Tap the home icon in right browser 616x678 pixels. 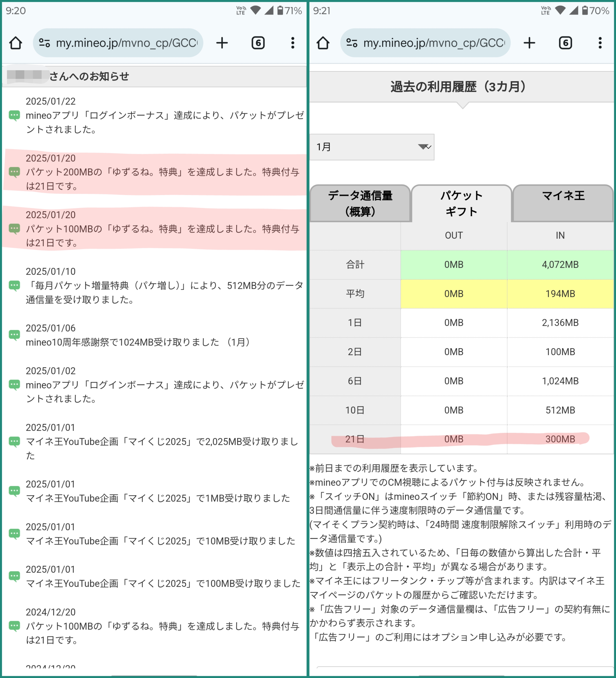point(323,43)
